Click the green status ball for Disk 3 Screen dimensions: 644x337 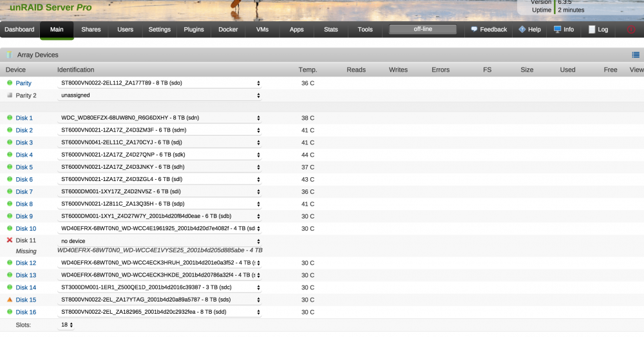(10, 142)
